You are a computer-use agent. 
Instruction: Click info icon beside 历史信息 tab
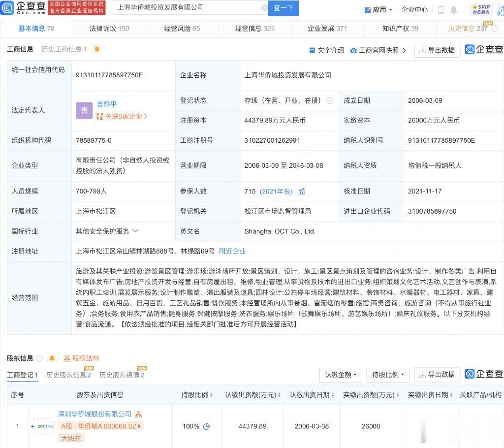[495, 29]
